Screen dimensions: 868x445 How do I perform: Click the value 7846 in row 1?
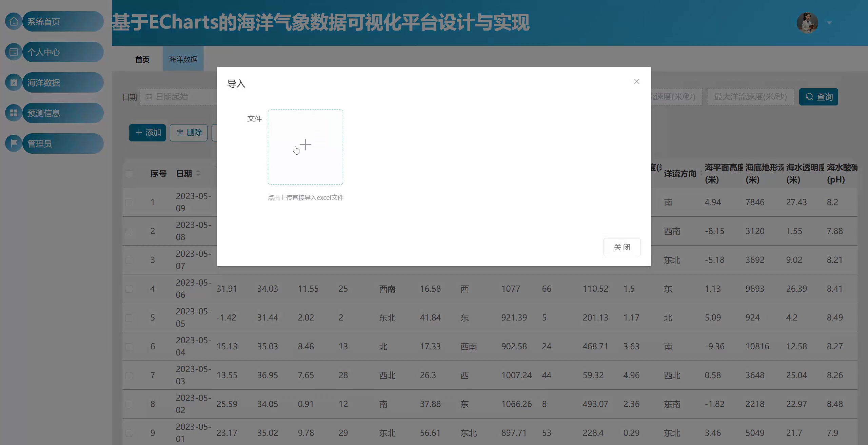click(755, 202)
